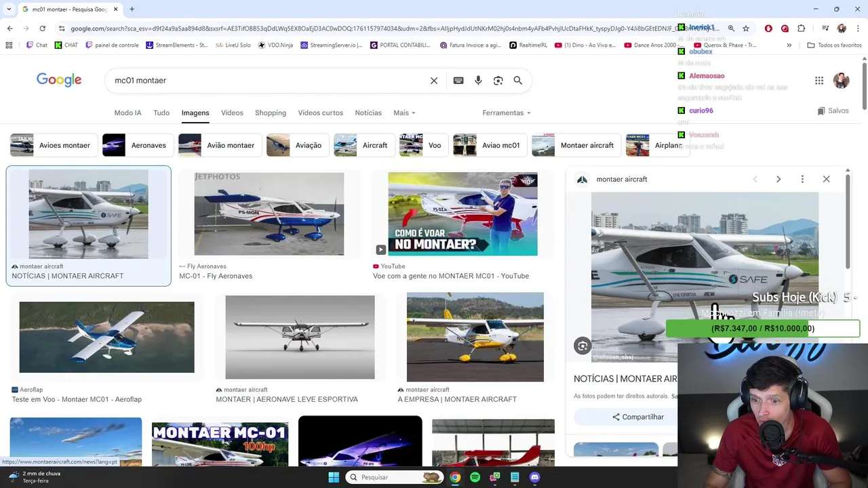The image size is (868, 488).
Task: Switch to the Shopping tab
Action: [x=271, y=113]
